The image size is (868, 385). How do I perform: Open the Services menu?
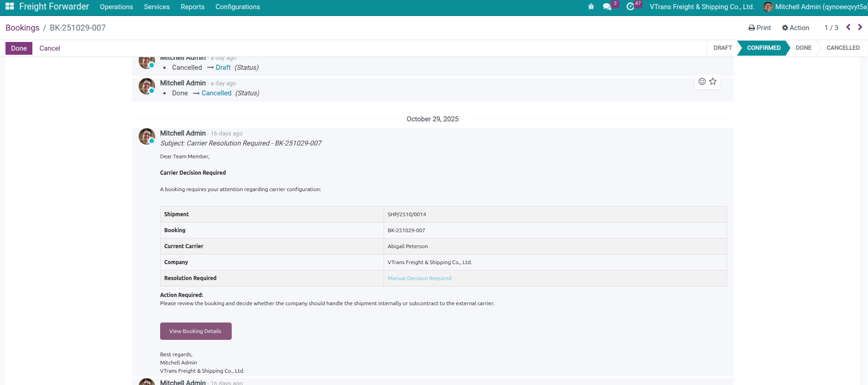(x=156, y=7)
